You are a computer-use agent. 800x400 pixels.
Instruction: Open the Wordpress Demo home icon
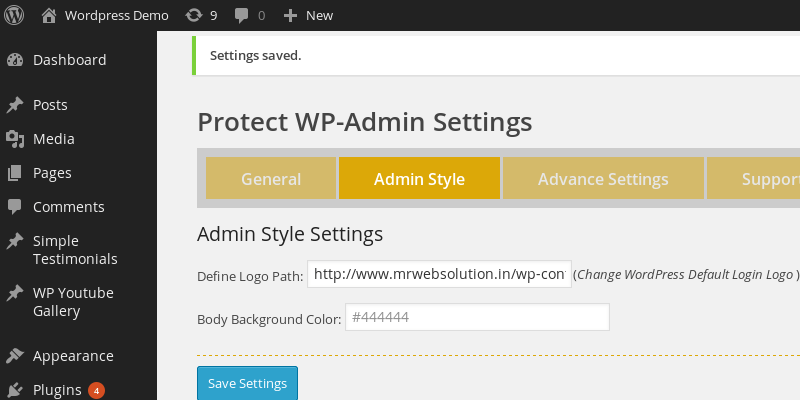pyautogui.click(x=49, y=15)
